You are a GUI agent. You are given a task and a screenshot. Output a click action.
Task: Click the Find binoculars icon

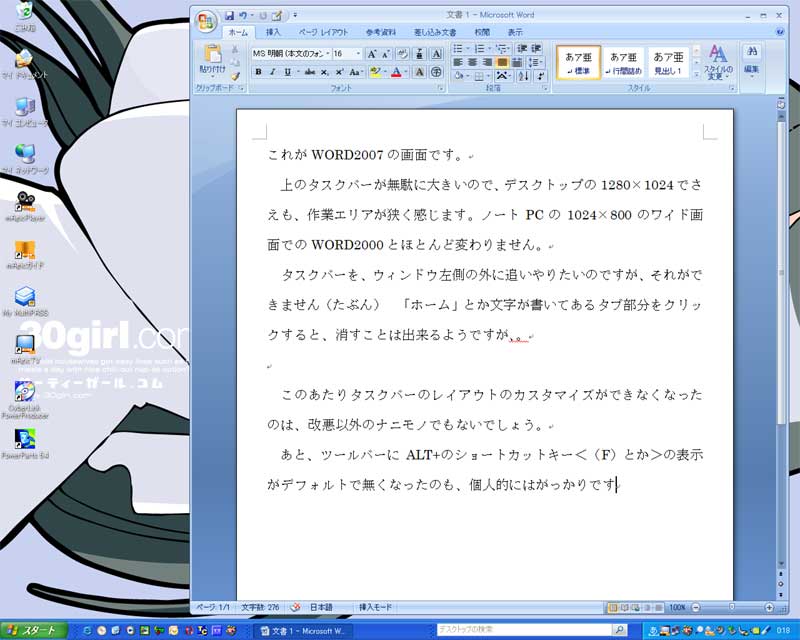coord(752,51)
